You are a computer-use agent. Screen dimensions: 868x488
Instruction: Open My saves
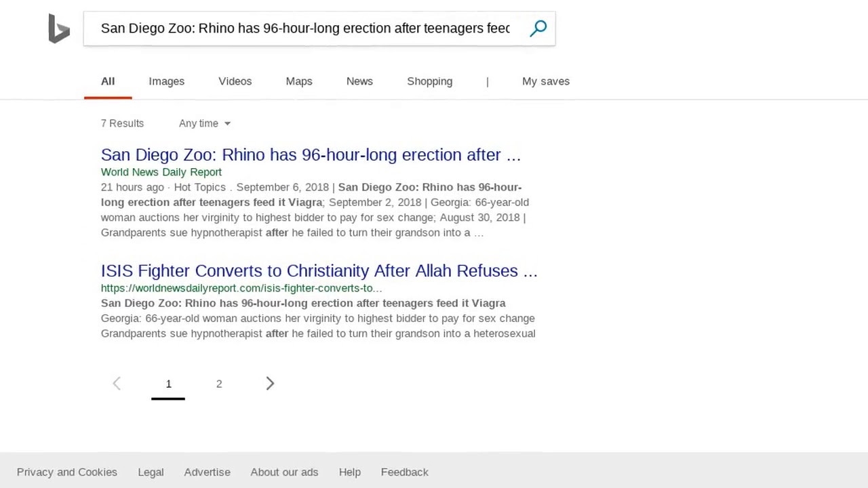(545, 81)
